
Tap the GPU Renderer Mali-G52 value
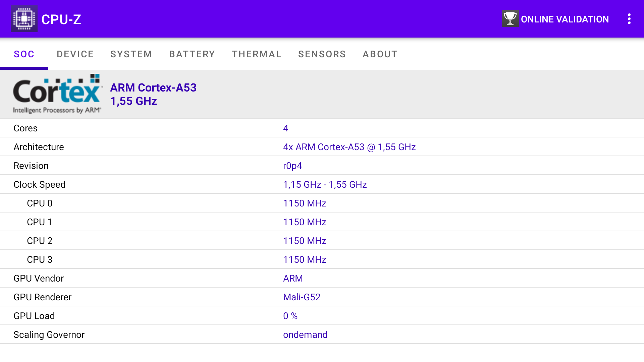[302, 297]
